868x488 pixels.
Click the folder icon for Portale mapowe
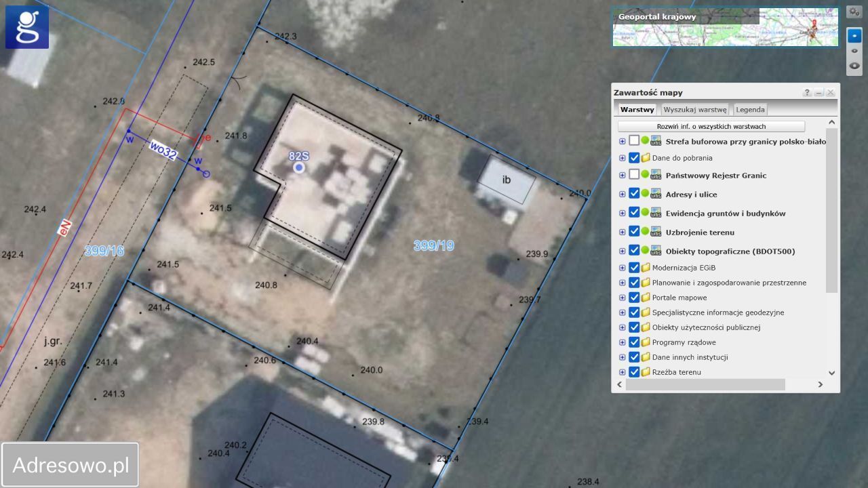pyautogui.click(x=646, y=298)
